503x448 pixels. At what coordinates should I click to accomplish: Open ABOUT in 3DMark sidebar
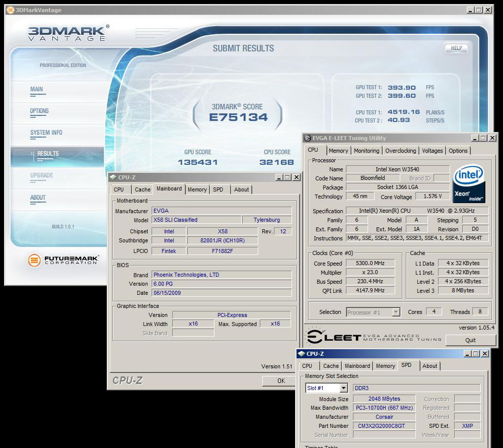tap(38, 198)
